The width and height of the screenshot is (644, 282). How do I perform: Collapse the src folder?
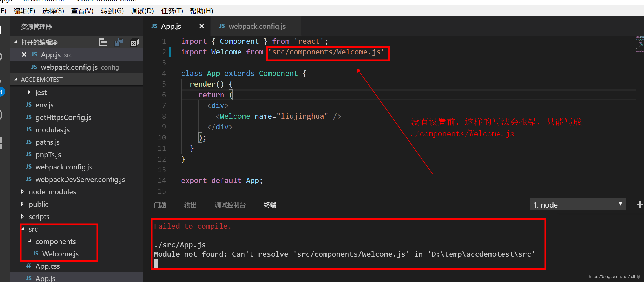pos(23,229)
